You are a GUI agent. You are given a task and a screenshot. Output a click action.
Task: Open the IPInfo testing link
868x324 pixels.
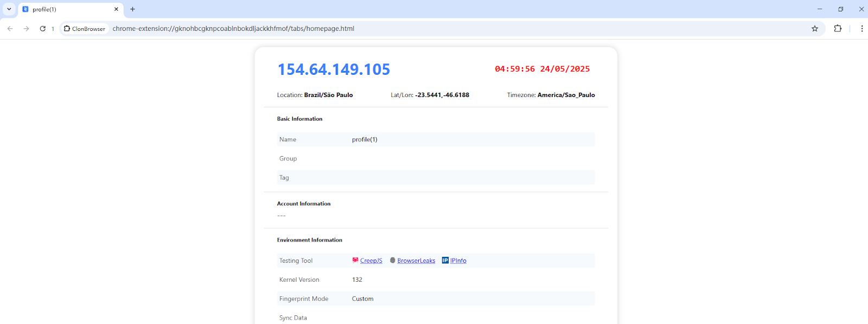458,261
